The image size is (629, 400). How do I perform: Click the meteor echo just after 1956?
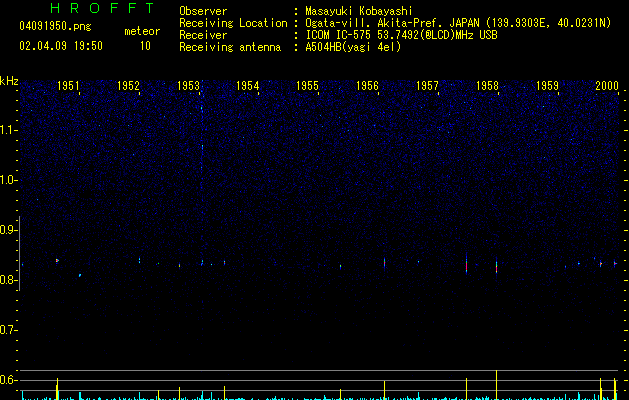coord(384,263)
